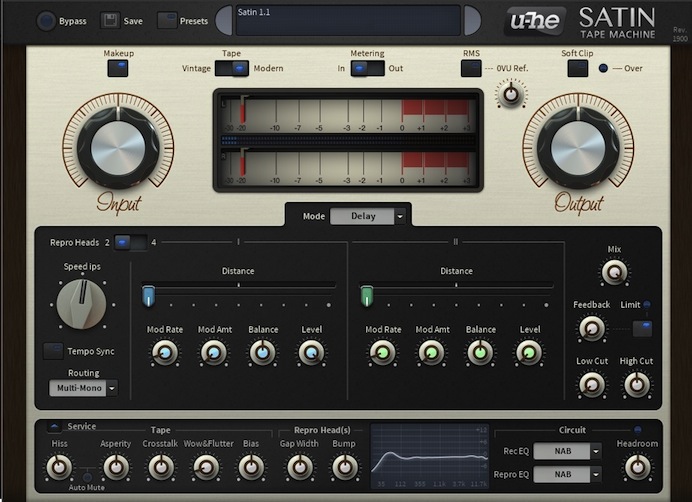Click the High Cut knob
The width and height of the screenshot is (692, 502).
point(637,385)
